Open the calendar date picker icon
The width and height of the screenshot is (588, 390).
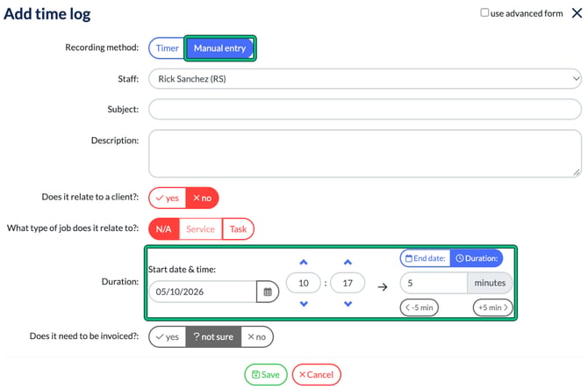click(268, 292)
